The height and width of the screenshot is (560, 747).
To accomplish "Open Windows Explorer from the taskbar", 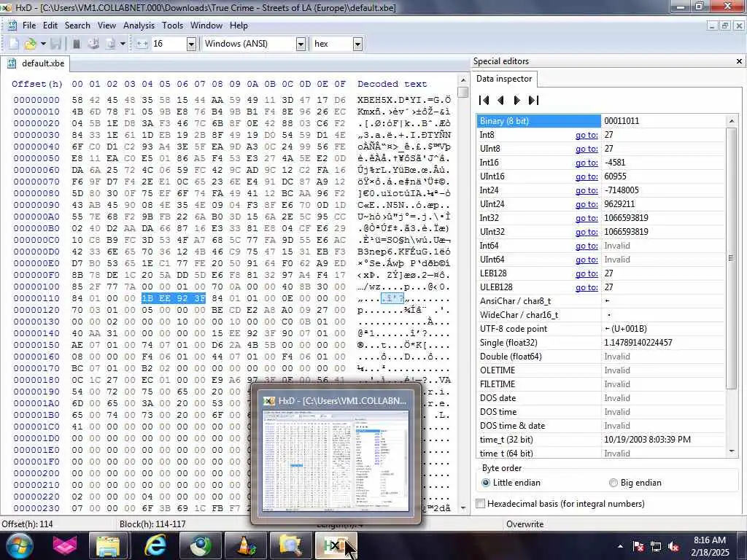I will pyautogui.click(x=109, y=545).
